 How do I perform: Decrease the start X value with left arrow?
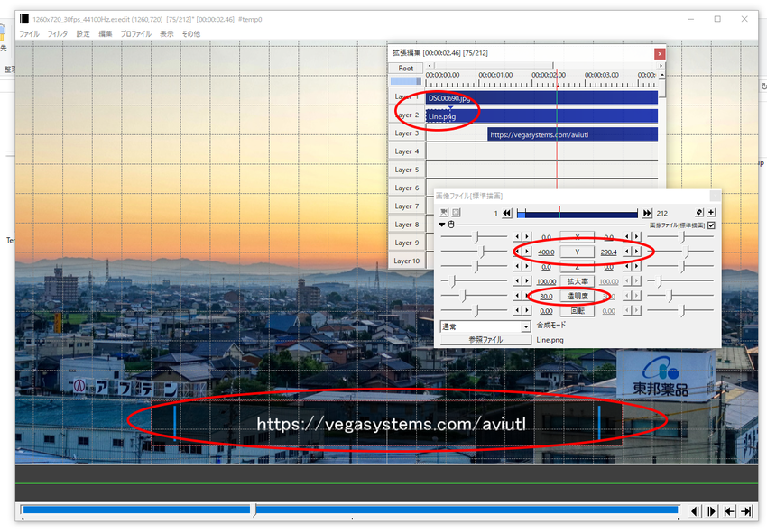click(518, 236)
